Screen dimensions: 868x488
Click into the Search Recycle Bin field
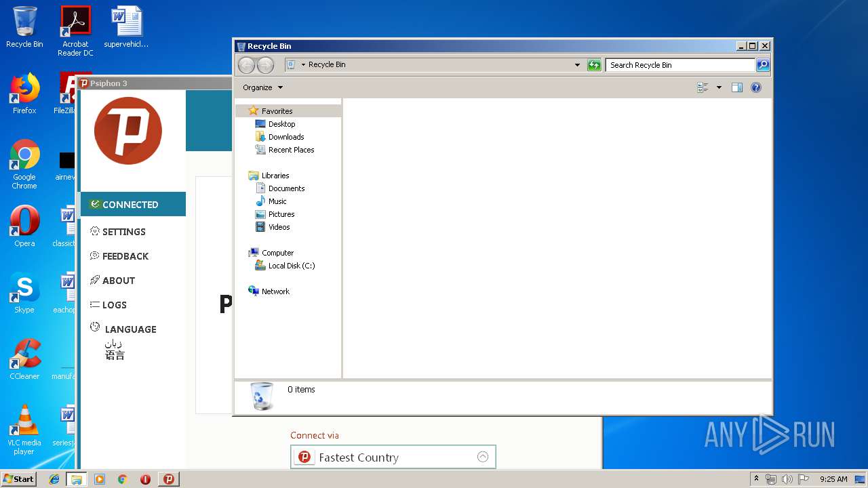(x=680, y=65)
